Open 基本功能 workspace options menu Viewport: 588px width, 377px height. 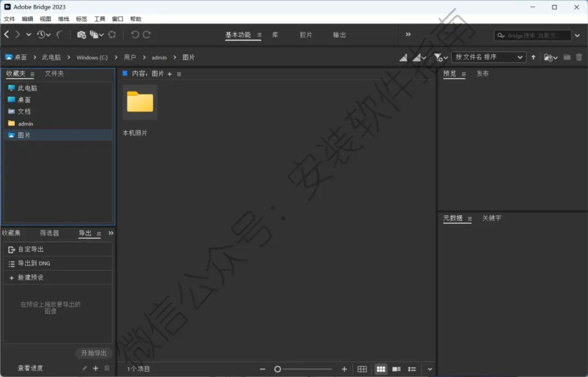pos(259,35)
